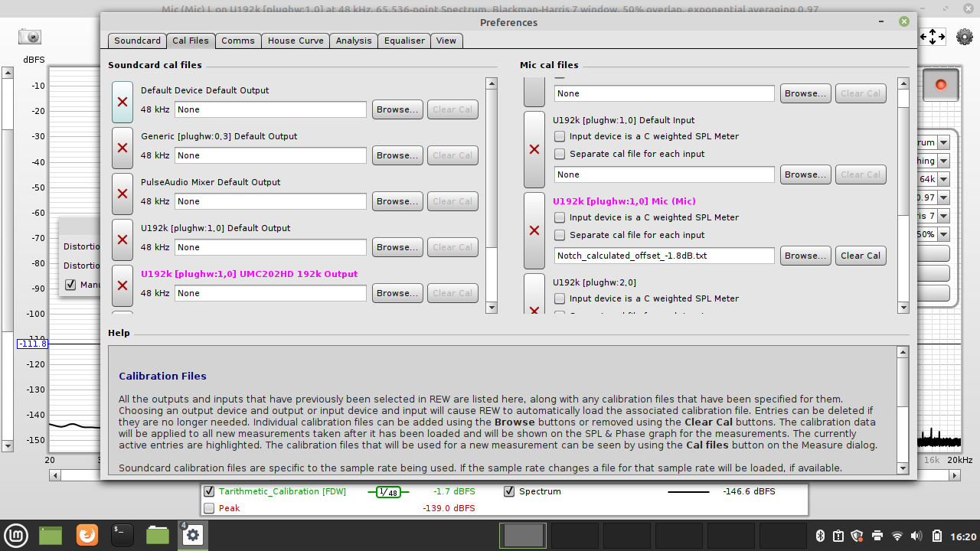This screenshot has height=551, width=980.
Task: Browse for the Default Device Default Output cal file
Action: (x=397, y=109)
